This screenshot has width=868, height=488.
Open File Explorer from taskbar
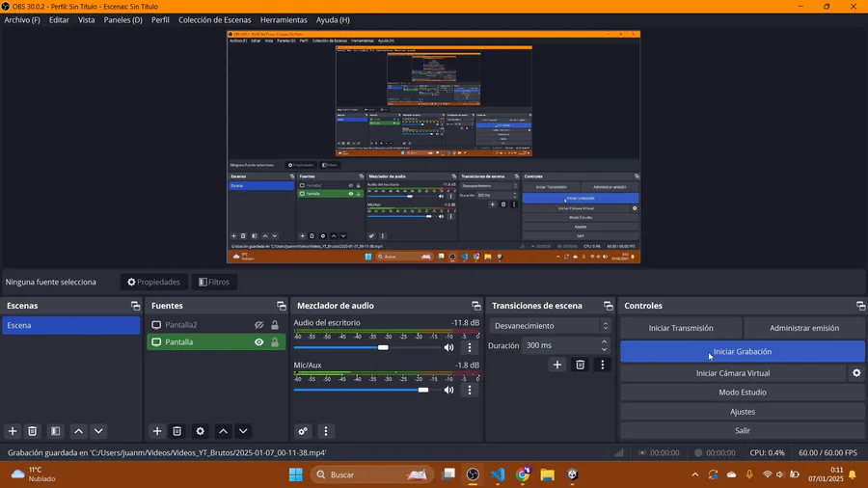(548, 474)
